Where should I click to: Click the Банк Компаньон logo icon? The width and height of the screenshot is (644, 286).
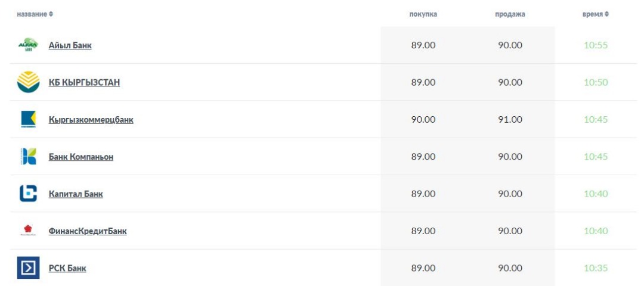[29, 156]
